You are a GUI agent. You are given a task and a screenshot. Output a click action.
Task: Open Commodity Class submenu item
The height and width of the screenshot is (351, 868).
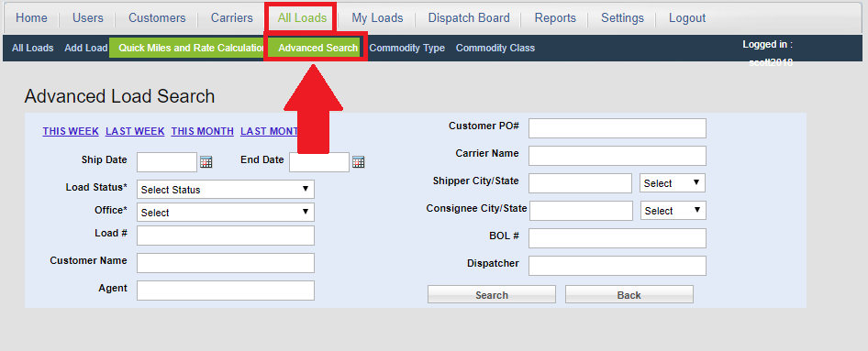[495, 48]
